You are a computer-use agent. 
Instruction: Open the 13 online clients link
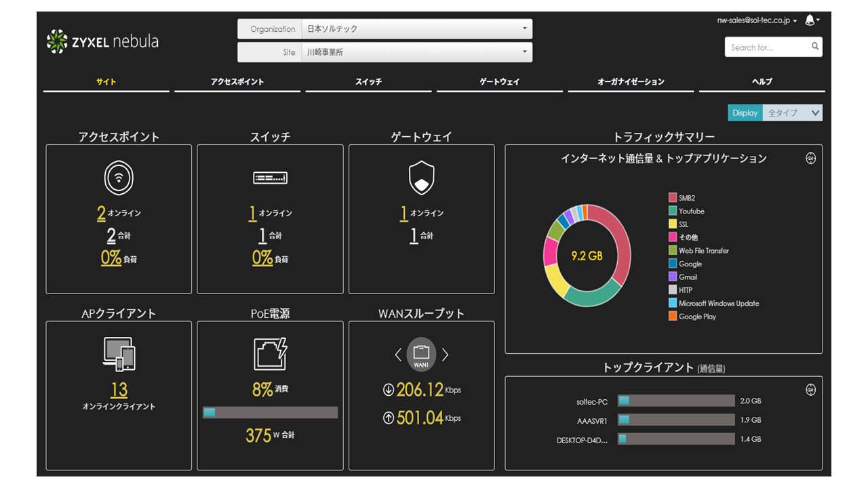click(x=119, y=390)
